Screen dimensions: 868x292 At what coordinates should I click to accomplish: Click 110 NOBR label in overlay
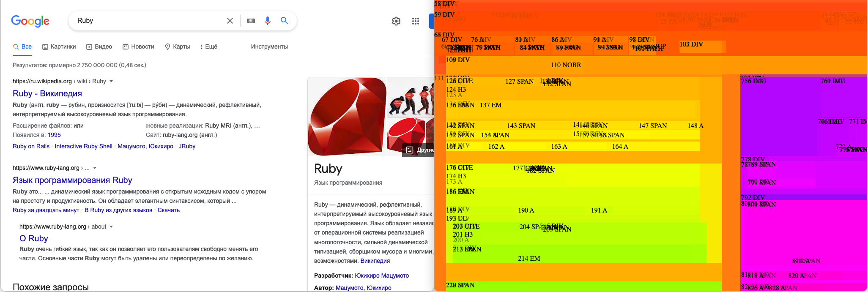click(566, 65)
